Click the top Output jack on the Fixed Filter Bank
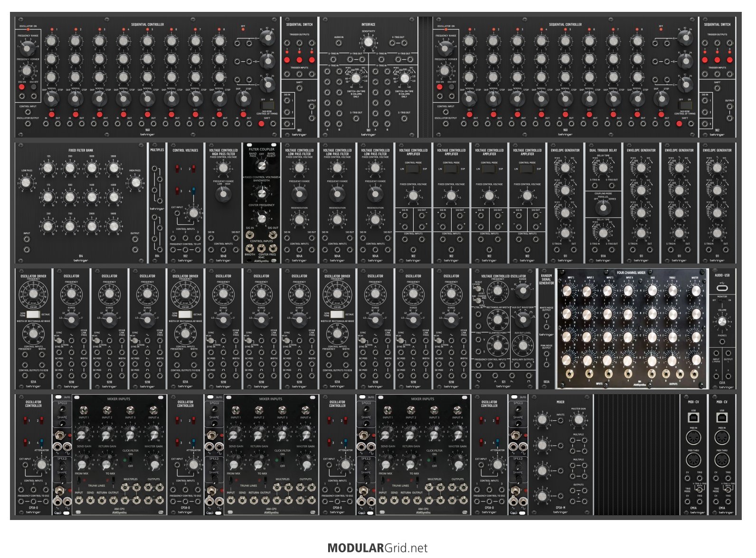Viewport: 756px width, 558px height. (135, 239)
